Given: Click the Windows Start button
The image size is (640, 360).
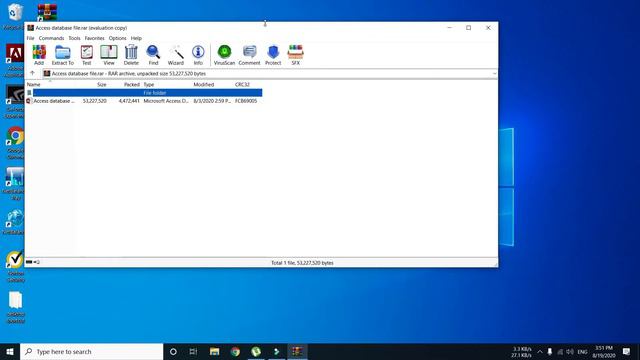Looking at the screenshot, I should point(10,351).
